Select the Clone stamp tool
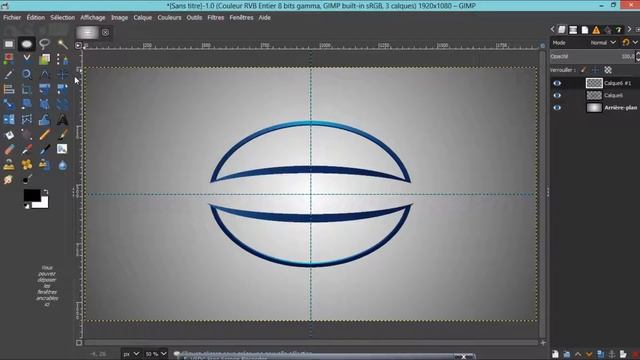640x360 pixels. (x=9, y=165)
